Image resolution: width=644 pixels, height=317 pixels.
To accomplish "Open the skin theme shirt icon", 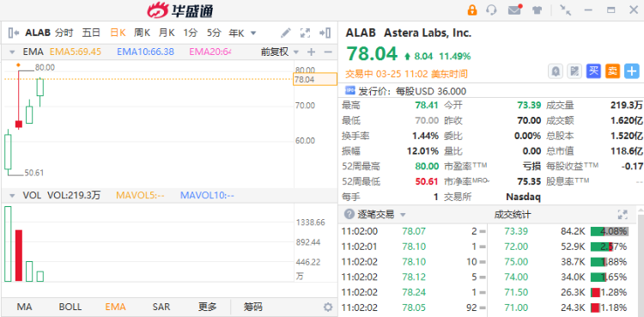I will [x=538, y=10].
